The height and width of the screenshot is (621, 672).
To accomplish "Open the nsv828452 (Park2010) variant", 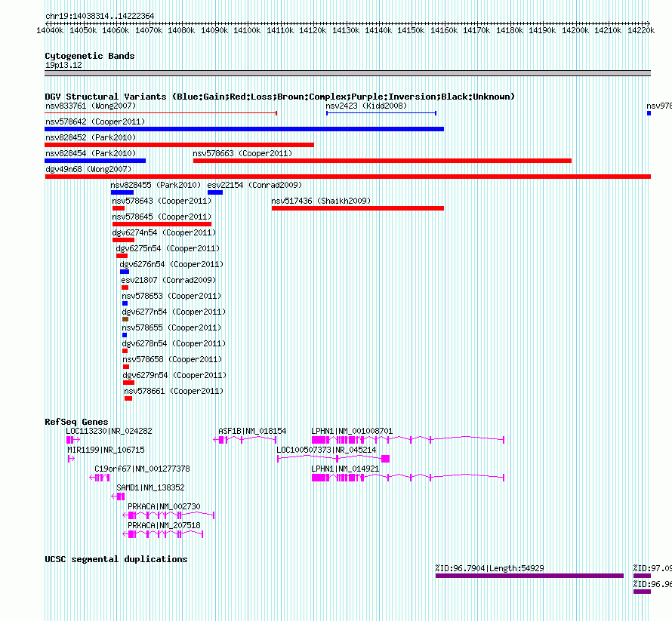I will point(179,145).
